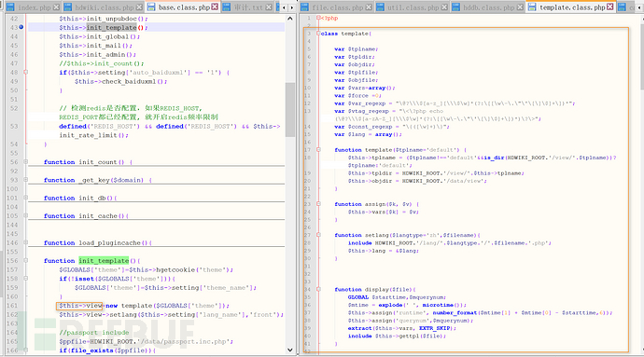Open the 审计.txt tab

[x=247, y=7]
